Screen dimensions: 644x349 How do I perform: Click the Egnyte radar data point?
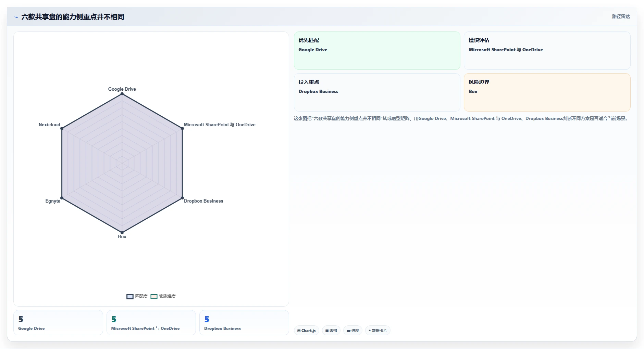tap(62, 198)
